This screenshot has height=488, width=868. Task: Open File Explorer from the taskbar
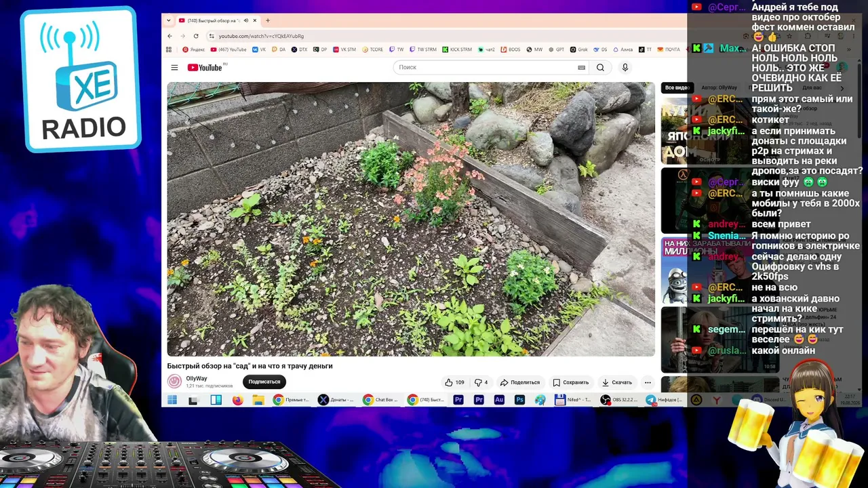pos(258,400)
